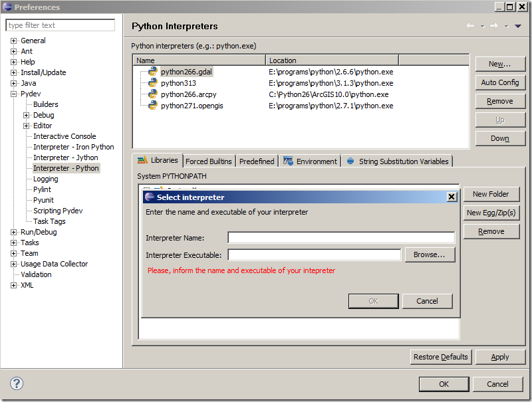Screen dimensions: 532x402
Task: Expand the Team tree node
Action: tap(13, 253)
